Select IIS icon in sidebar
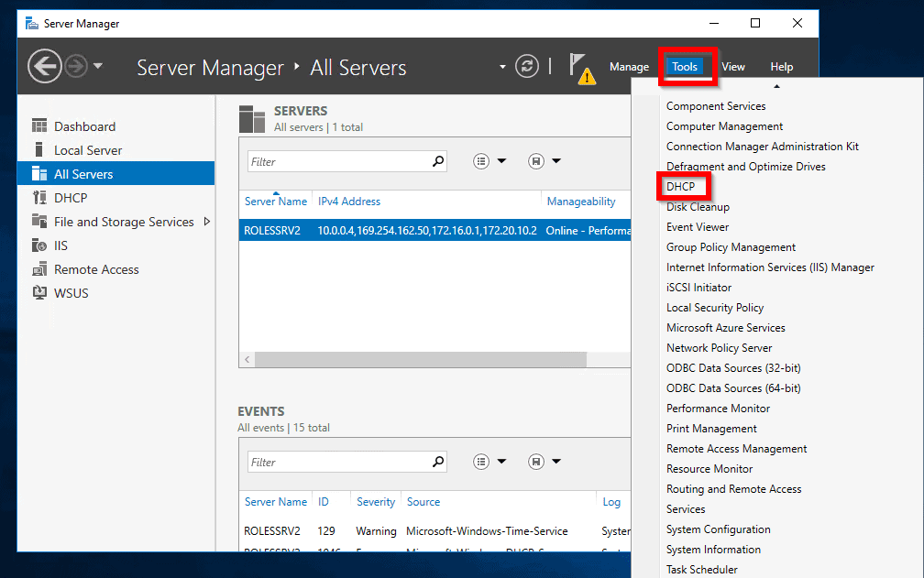The height and width of the screenshot is (578, 924). tap(39, 245)
